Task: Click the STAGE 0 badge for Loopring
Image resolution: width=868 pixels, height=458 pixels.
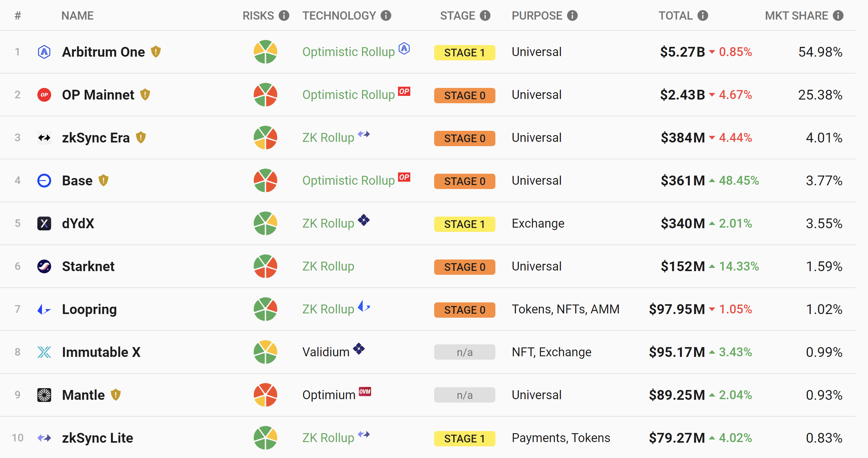Action: point(464,309)
